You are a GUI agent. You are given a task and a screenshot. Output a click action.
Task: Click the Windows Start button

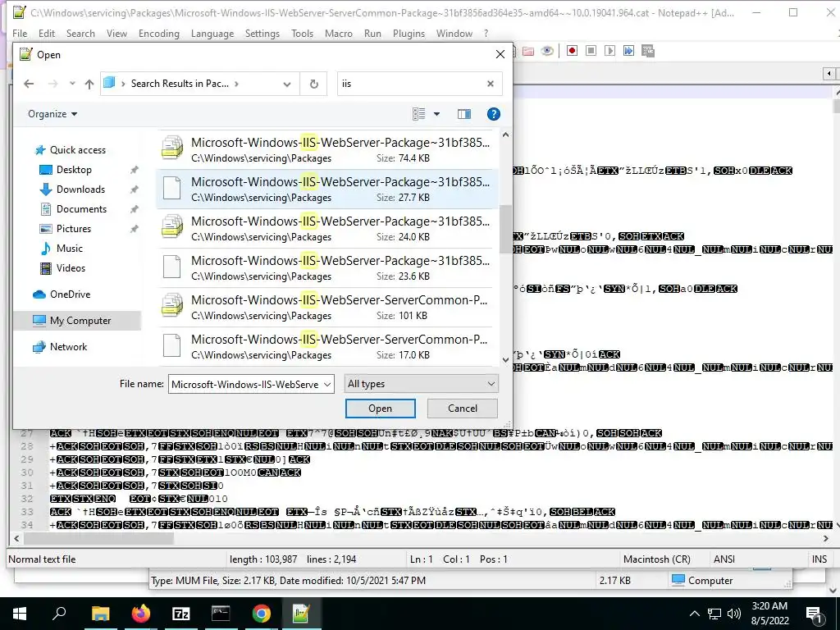click(20, 614)
